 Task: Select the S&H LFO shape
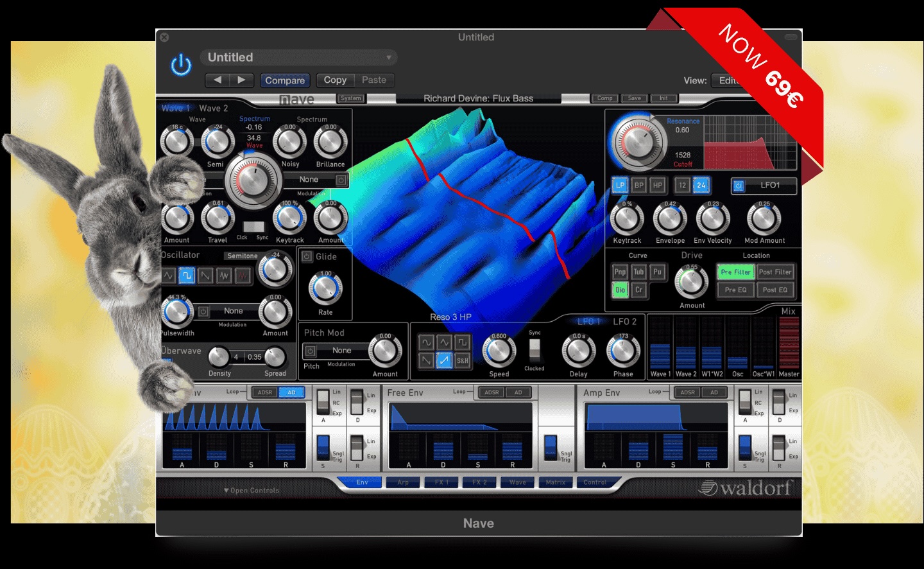point(462,360)
